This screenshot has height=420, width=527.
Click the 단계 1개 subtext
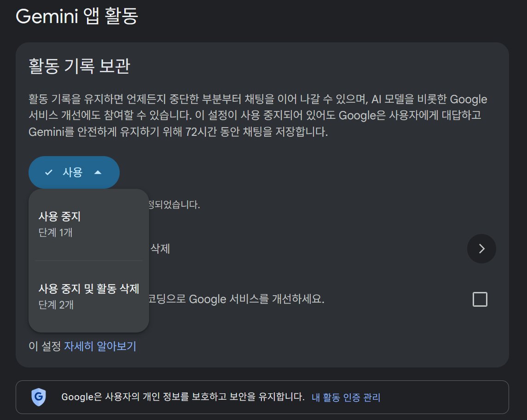(55, 233)
